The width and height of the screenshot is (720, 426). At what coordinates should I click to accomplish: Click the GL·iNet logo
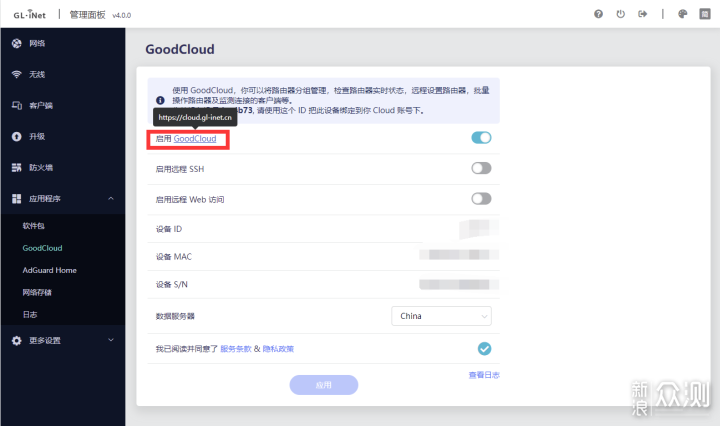(x=29, y=14)
